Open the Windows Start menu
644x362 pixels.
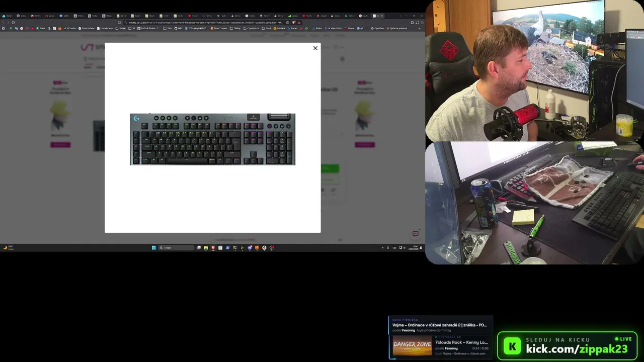coord(154,247)
